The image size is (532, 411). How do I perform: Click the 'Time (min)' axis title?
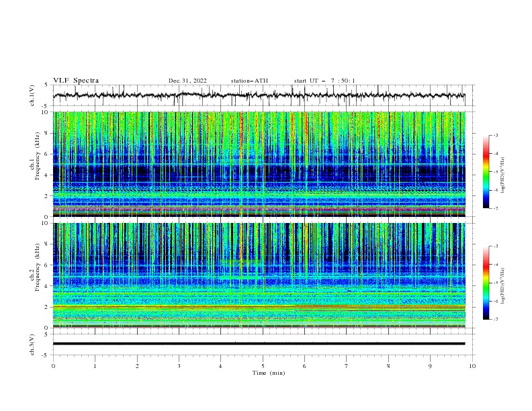(x=269, y=373)
